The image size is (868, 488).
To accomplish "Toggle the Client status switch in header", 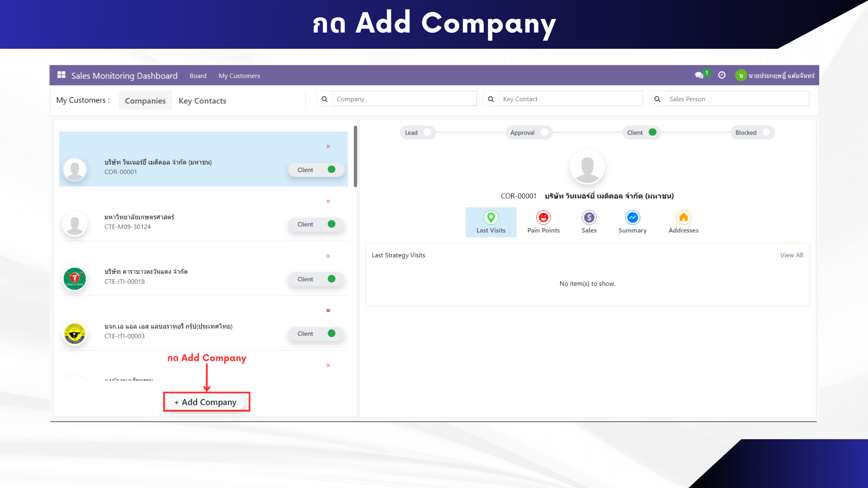I will tap(652, 132).
